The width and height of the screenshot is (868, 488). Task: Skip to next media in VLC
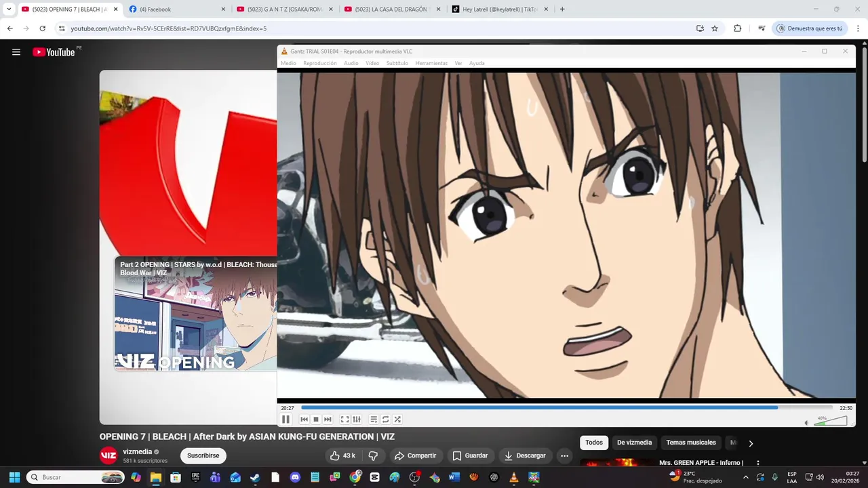(x=328, y=420)
